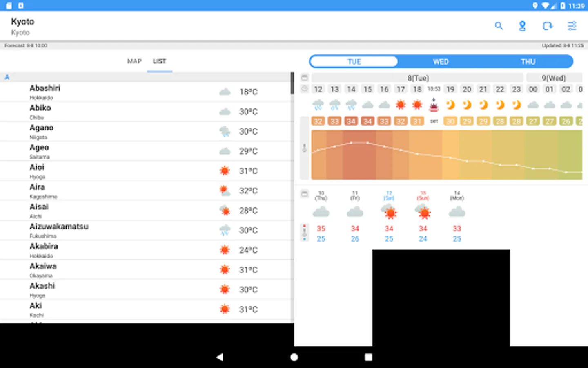Tap the cloud icon for day 14 (Mon)
Viewport: 588px width, 368px height.
coord(457,212)
